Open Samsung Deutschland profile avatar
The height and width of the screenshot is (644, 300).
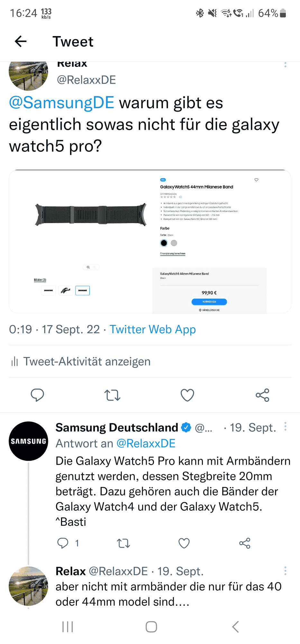[x=28, y=441]
